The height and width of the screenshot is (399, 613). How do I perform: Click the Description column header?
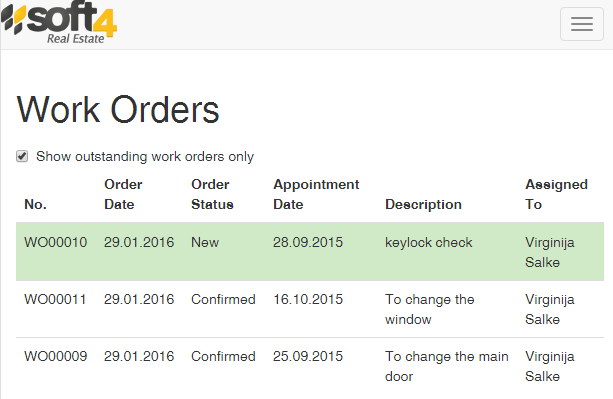[423, 204]
